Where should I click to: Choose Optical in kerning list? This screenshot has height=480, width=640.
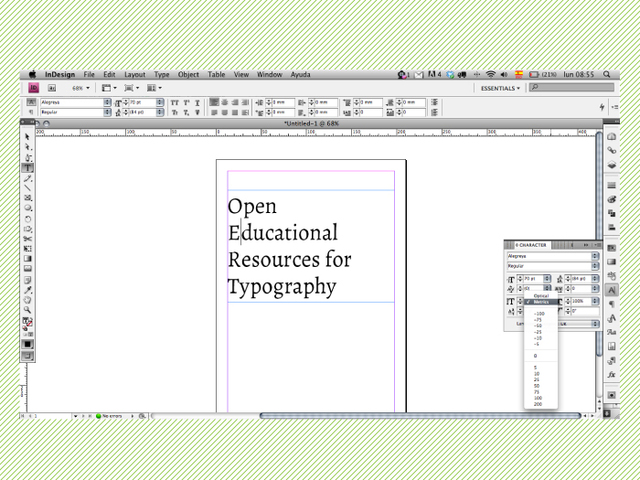[x=541, y=296]
